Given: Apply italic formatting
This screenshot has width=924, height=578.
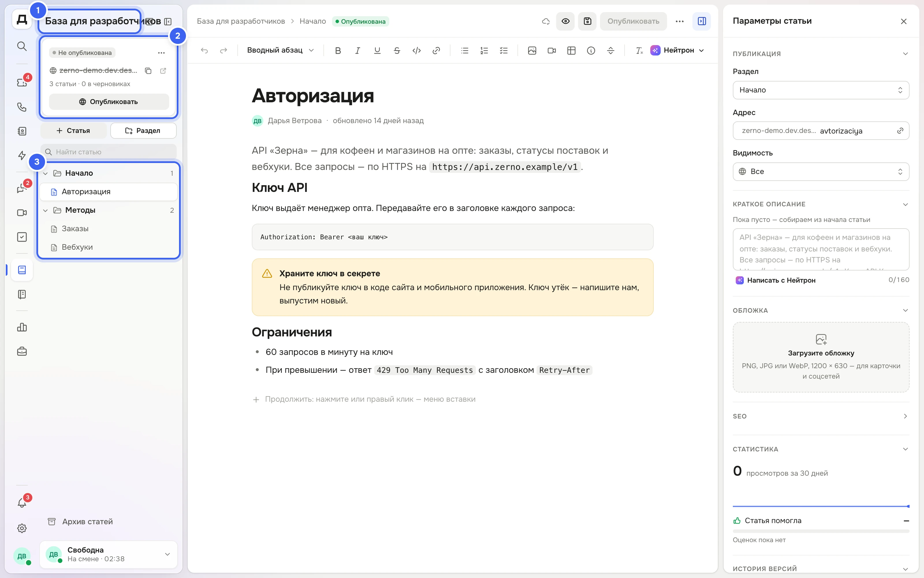Looking at the screenshot, I should pyautogui.click(x=357, y=51).
